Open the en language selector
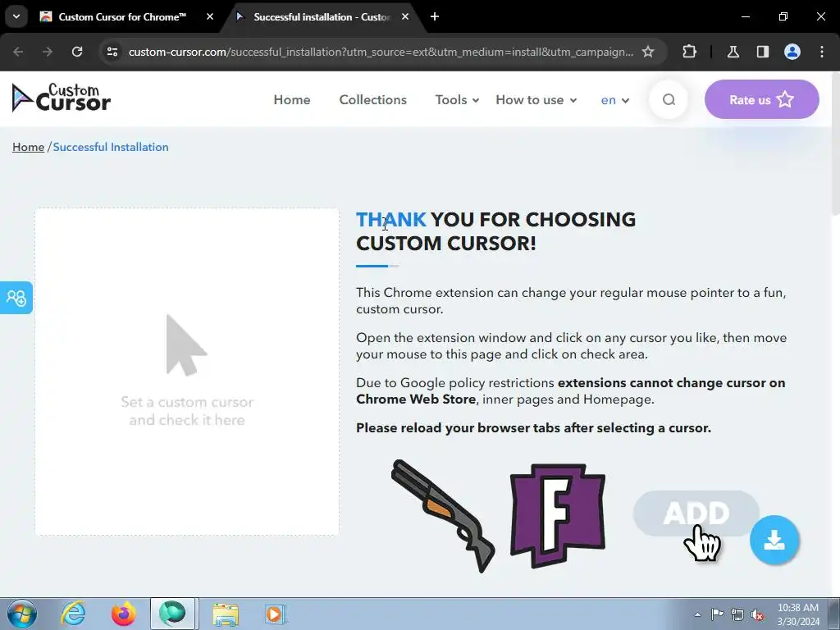This screenshot has width=840, height=630. 615,100
